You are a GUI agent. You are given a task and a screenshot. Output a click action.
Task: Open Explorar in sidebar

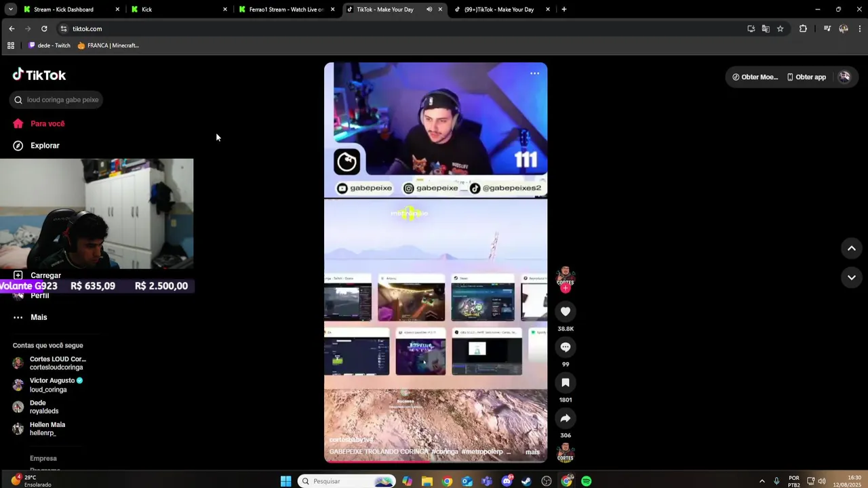coord(36,146)
